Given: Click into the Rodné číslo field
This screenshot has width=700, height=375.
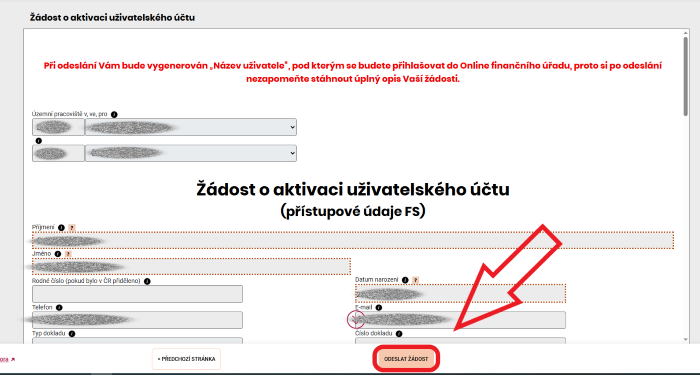Looking at the screenshot, I should pyautogui.click(x=138, y=294).
